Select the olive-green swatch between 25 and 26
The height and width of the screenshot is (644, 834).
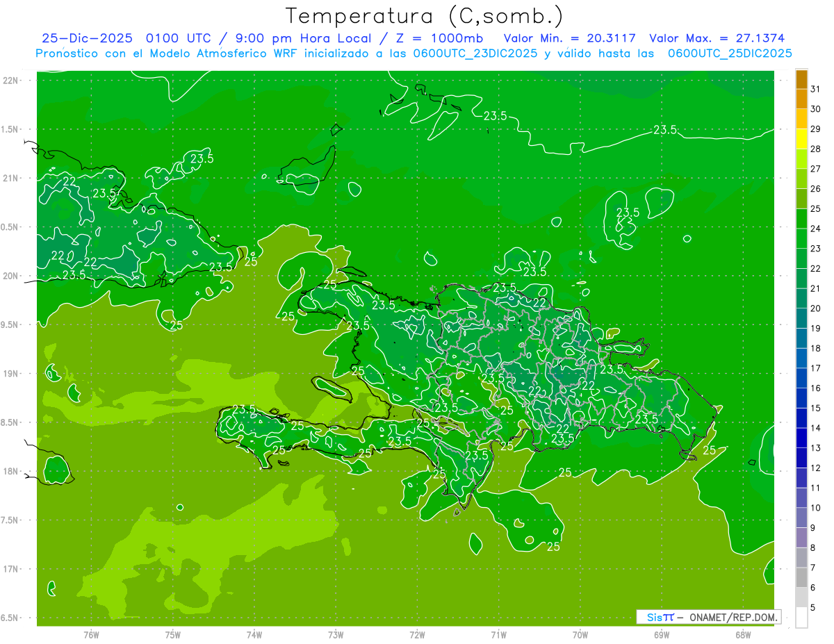point(801,199)
